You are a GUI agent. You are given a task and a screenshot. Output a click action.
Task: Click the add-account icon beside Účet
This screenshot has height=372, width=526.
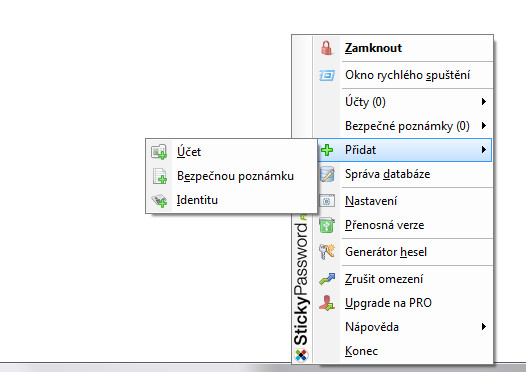[x=159, y=152]
